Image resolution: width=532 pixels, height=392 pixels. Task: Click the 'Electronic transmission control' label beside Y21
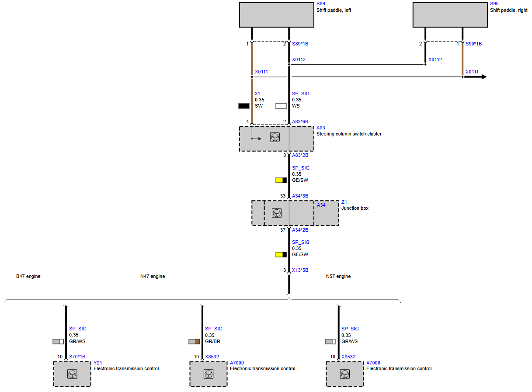click(126, 368)
